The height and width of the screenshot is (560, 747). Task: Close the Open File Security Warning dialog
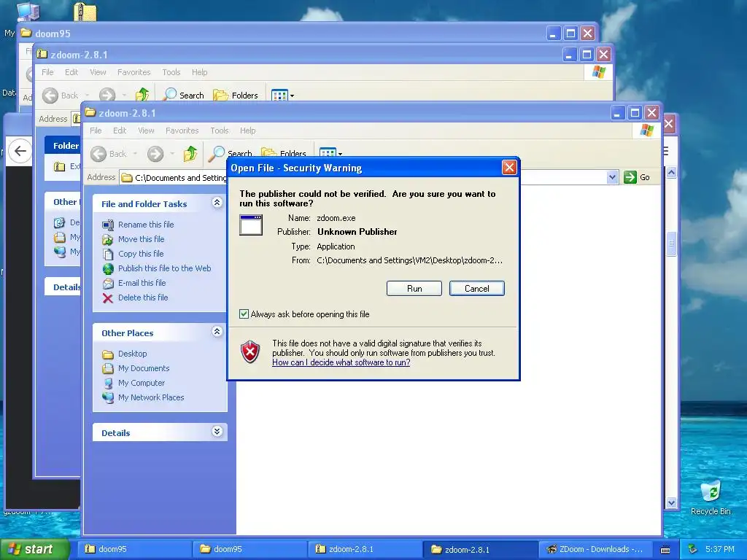[x=509, y=167]
